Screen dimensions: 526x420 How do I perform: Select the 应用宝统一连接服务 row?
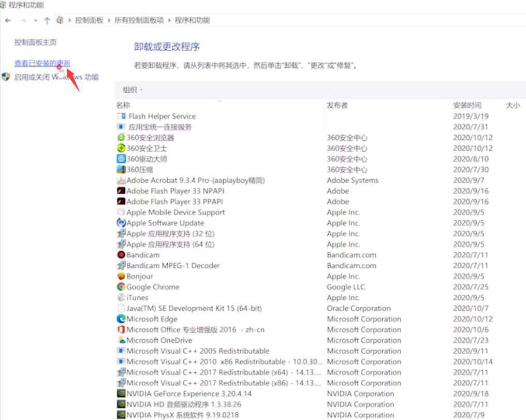click(159, 127)
